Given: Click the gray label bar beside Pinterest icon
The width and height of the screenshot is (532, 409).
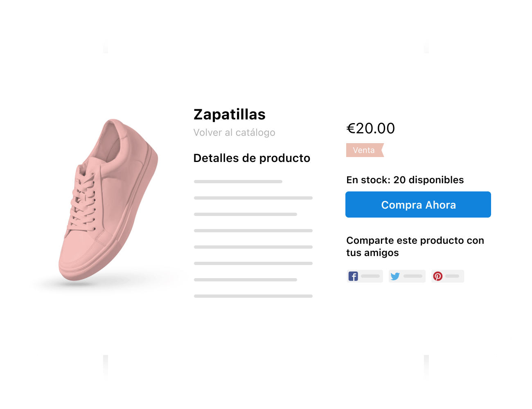Looking at the screenshot, I should click(x=452, y=276).
